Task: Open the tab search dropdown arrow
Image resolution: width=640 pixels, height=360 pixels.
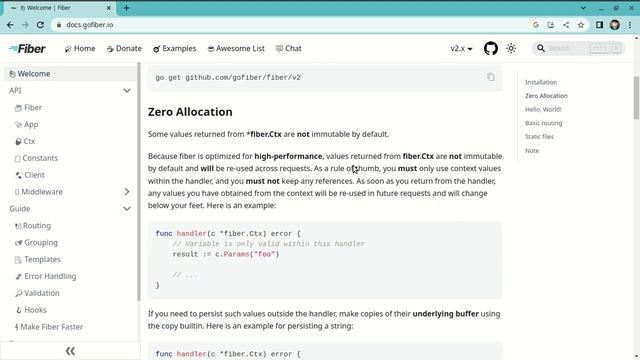Action: (583, 8)
